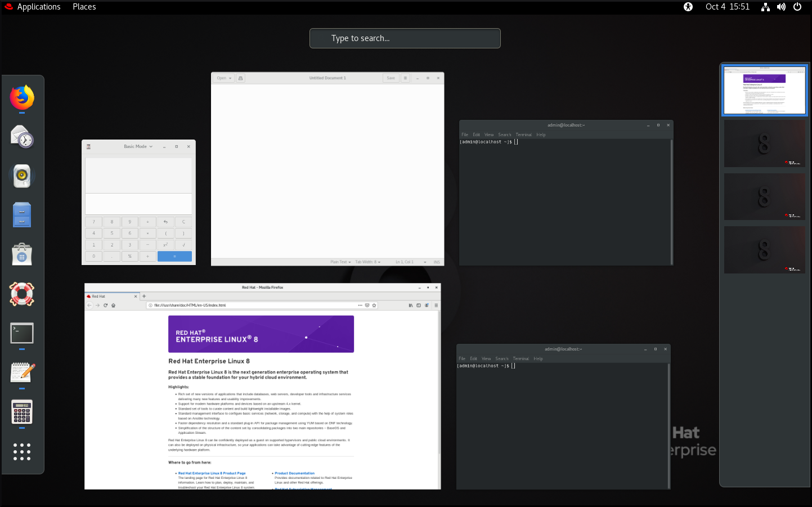Image resolution: width=812 pixels, height=507 pixels.
Task: Open Help menu in lower terminal window
Action: point(538,359)
